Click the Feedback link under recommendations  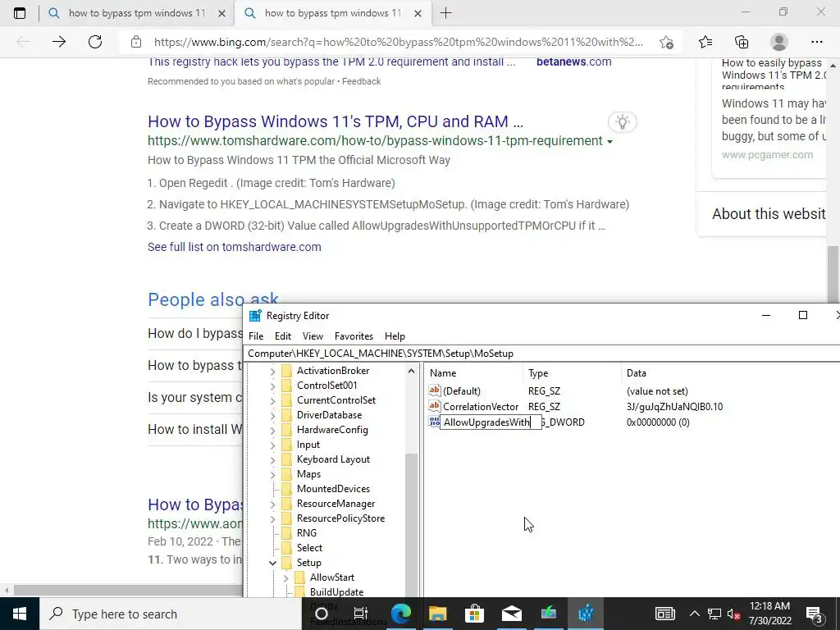click(x=362, y=81)
